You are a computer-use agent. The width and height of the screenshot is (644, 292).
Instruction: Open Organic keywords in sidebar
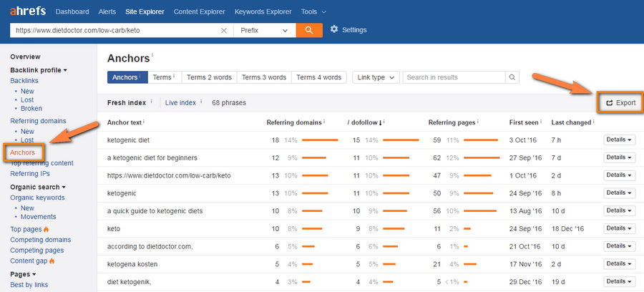tap(37, 198)
